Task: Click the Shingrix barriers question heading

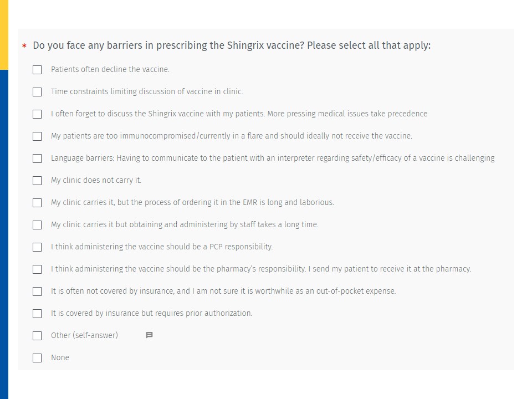Action: (x=231, y=45)
